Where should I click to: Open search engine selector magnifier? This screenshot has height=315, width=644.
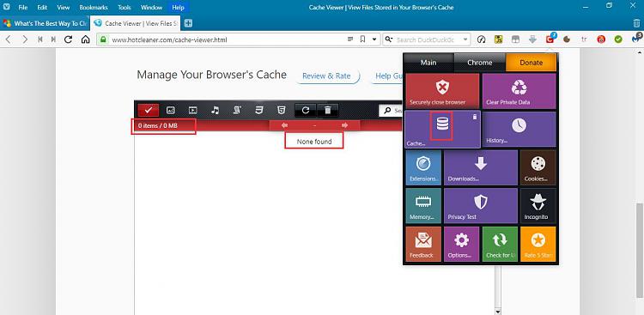pos(388,39)
